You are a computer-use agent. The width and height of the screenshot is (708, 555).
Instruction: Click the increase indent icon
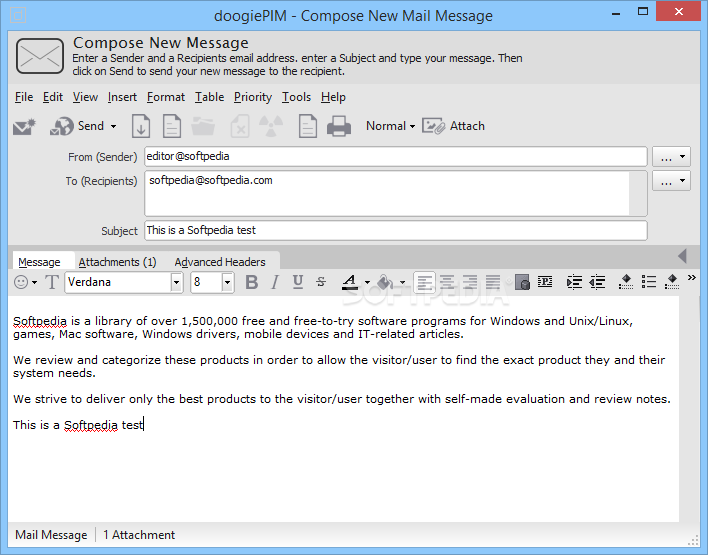coord(574,282)
